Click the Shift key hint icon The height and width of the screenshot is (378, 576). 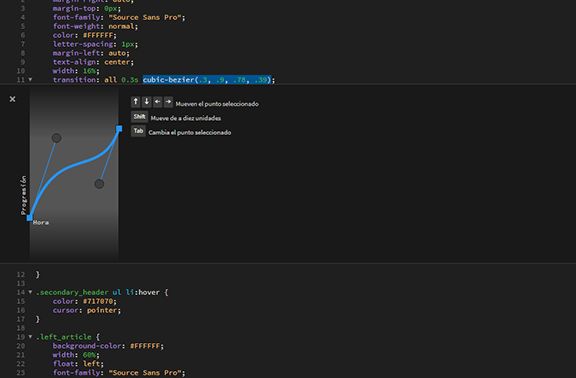click(x=139, y=117)
